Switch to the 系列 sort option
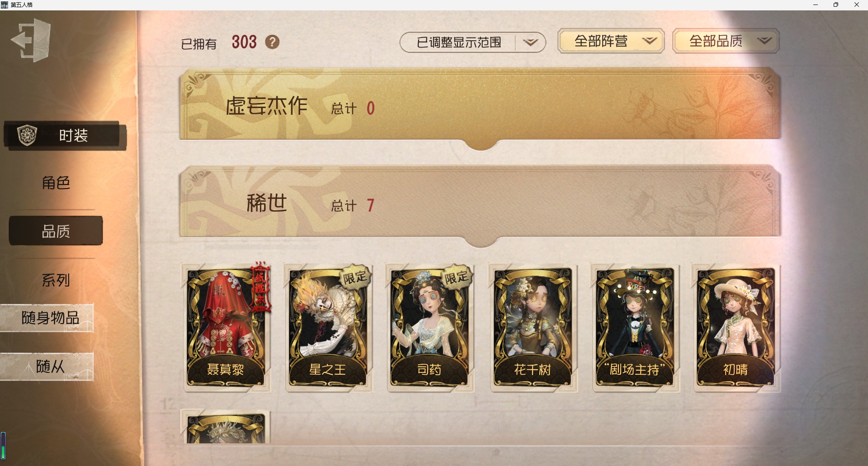868x466 pixels. (56, 280)
